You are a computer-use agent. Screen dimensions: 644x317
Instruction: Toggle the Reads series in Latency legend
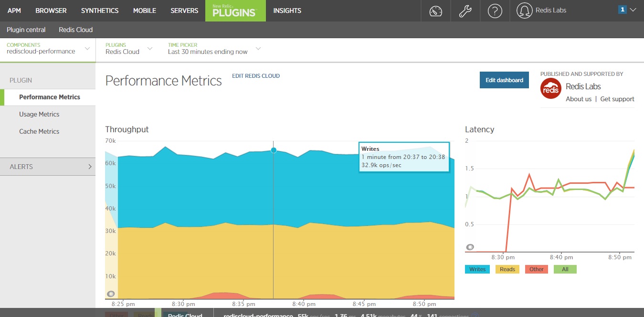[x=507, y=269]
